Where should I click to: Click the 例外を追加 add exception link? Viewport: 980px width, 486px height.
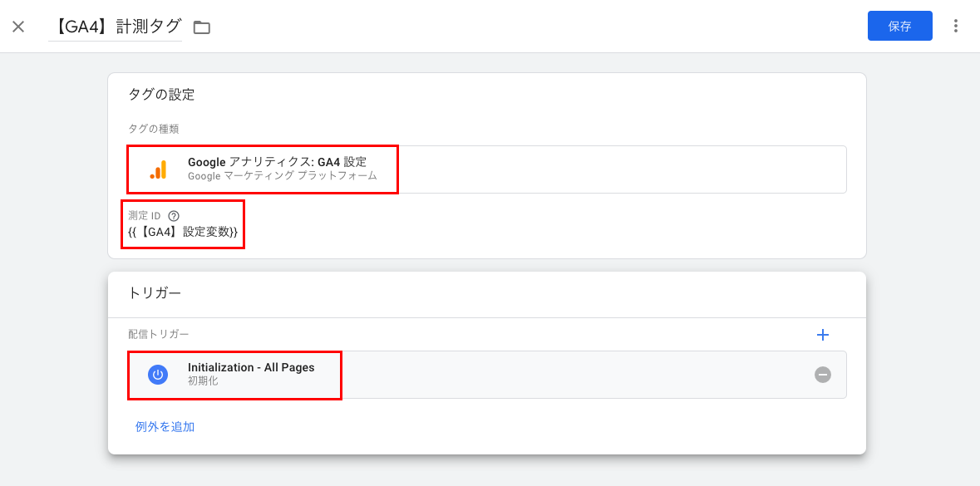(165, 427)
